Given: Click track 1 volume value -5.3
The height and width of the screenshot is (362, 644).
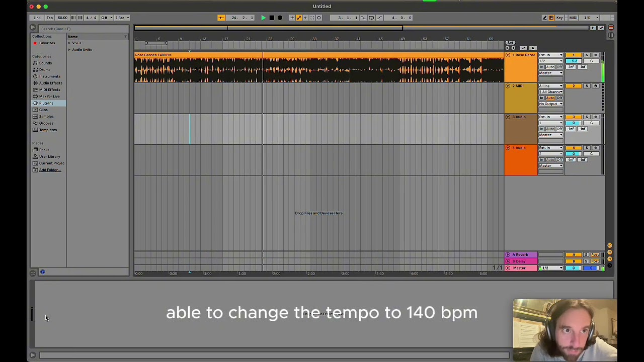Looking at the screenshot, I should click(x=574, y=61).
